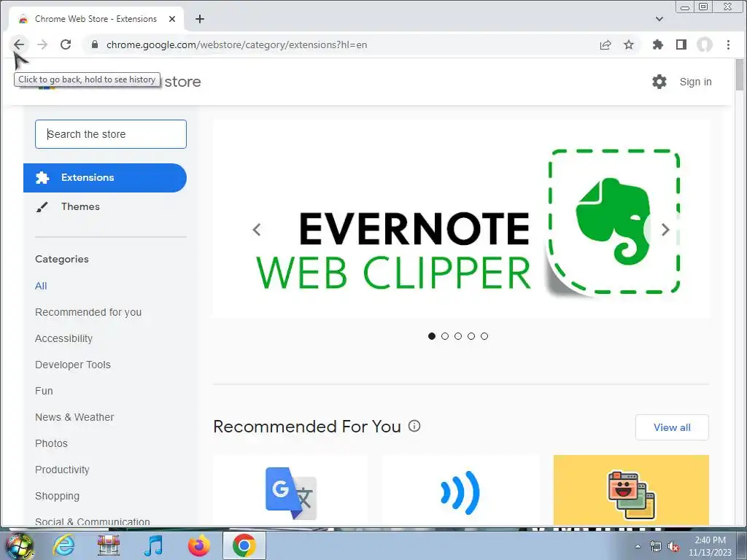Screen dimensions: 747x560
Task: Click the URL in the address bar
Action: point(237,44)
